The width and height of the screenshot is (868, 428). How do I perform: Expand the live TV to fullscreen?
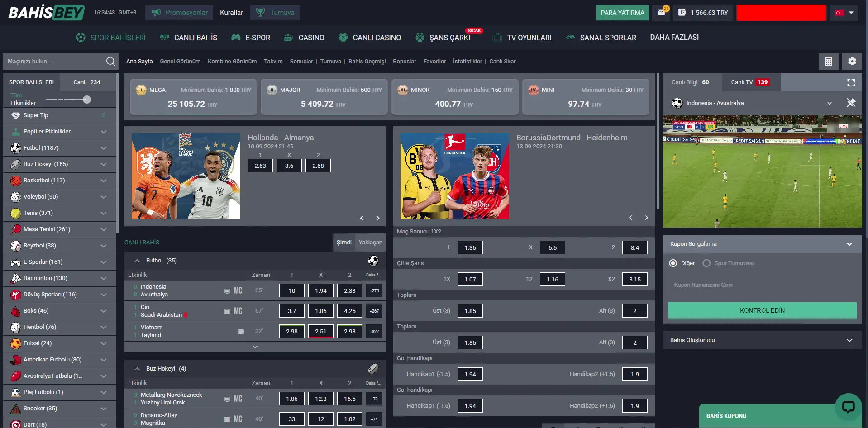tap(851, 82)
